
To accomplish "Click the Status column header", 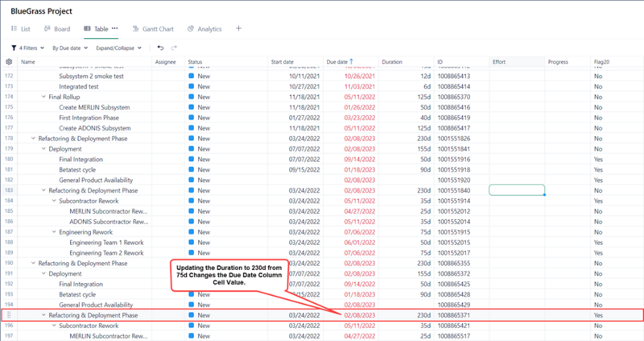I will (x=195, y=62).
